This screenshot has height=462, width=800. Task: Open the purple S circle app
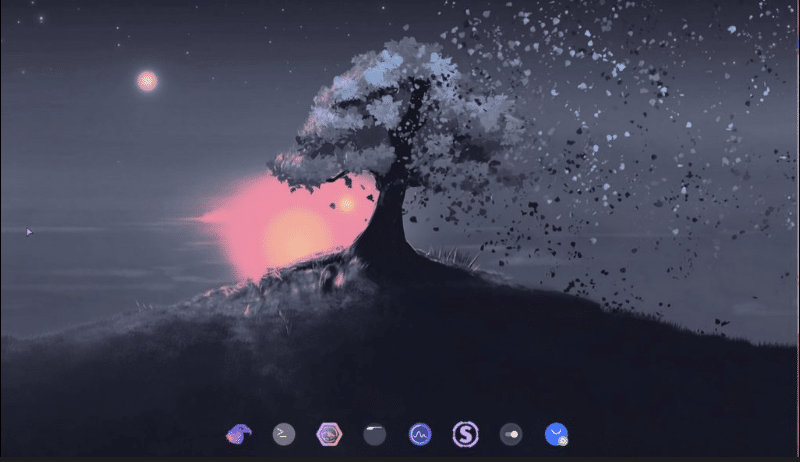click(x=465, y=434)
